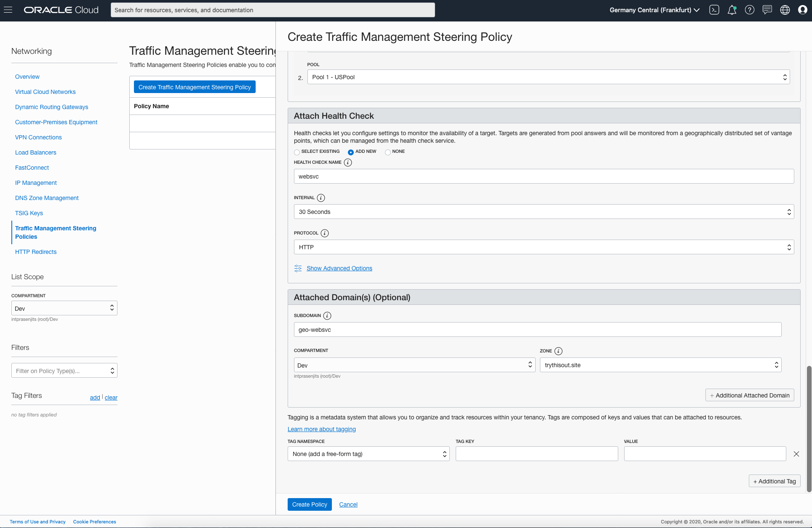812x528 pixels.
Task: Open the support chat icon
Action: (x=767, y=10)
